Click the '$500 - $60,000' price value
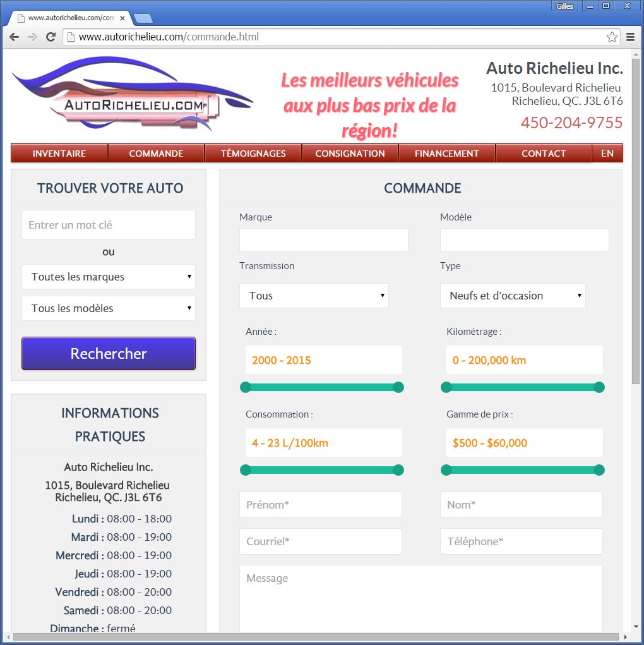Image resolution: width=644 pixels, height=645 pixels. pyautogui.click(x=490, y=443)
